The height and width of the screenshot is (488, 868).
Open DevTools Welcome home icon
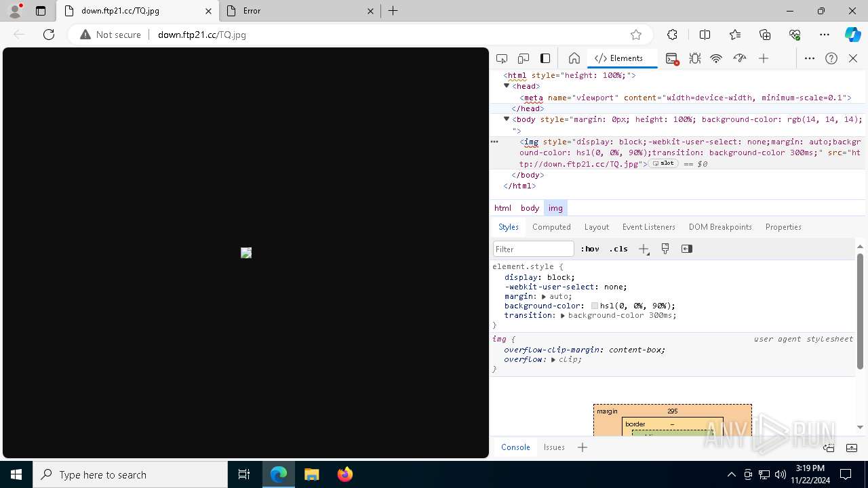pyautogui.click(x=574, y=58)
